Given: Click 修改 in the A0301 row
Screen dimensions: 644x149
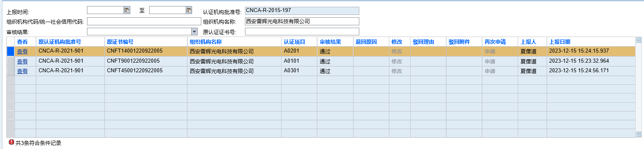Looking at the screenshot, I should (x=397, y=71).
